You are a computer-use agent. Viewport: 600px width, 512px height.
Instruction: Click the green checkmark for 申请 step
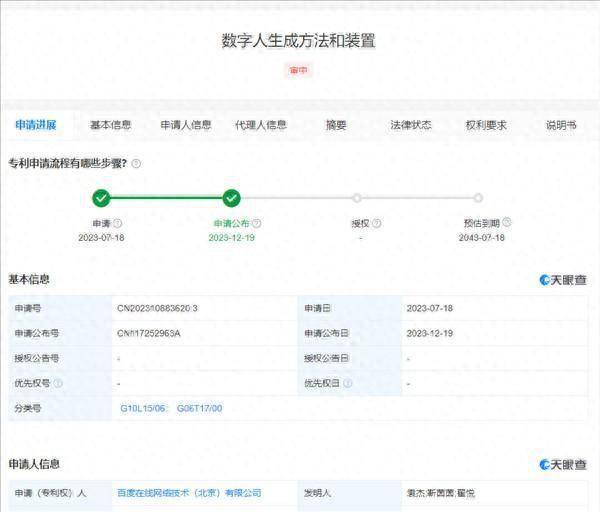tap(101, 198)
